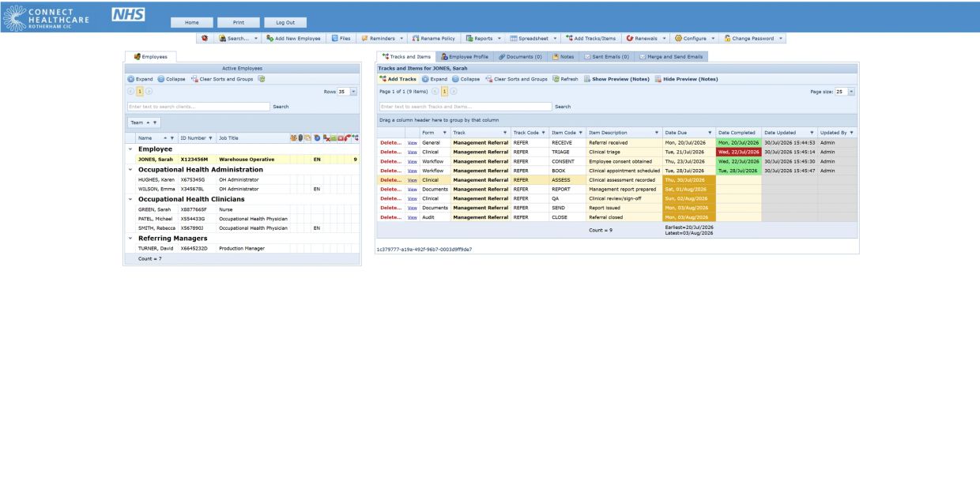The height and width of the screenshot is (478, 980).
Task: Open the ID Number column filter menu
Action: point(211,138)
